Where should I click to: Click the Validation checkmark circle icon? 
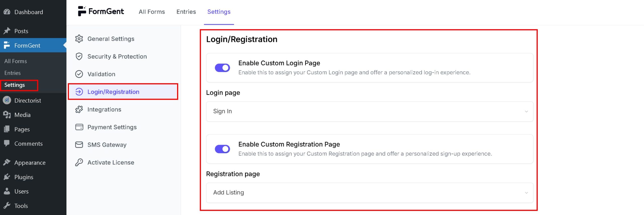(79, 74)
